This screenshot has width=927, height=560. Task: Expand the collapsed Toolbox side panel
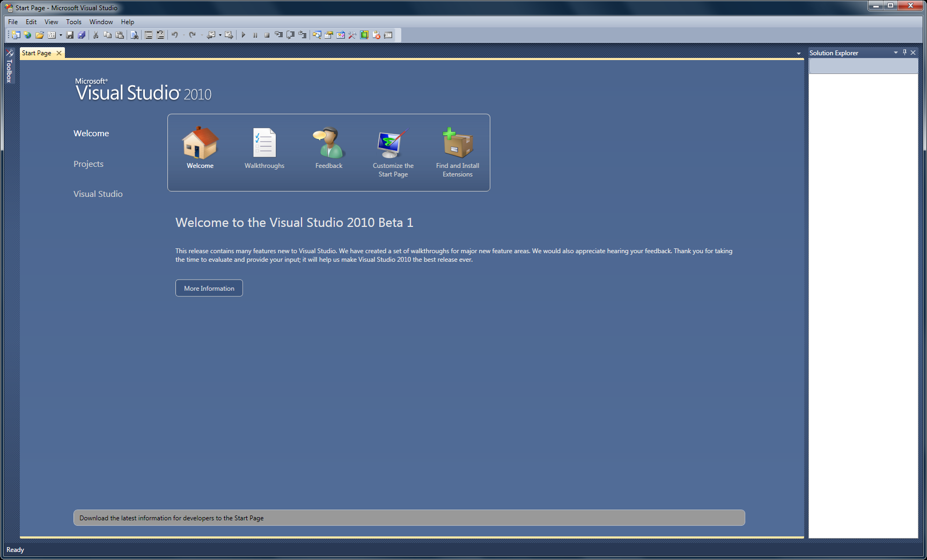[x=9, y=66]
